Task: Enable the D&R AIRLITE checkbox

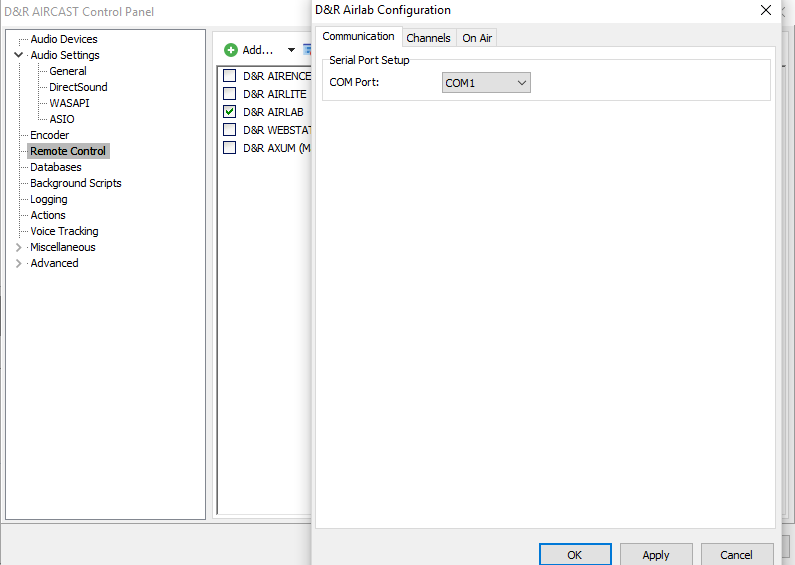Action: pos(230,94)
